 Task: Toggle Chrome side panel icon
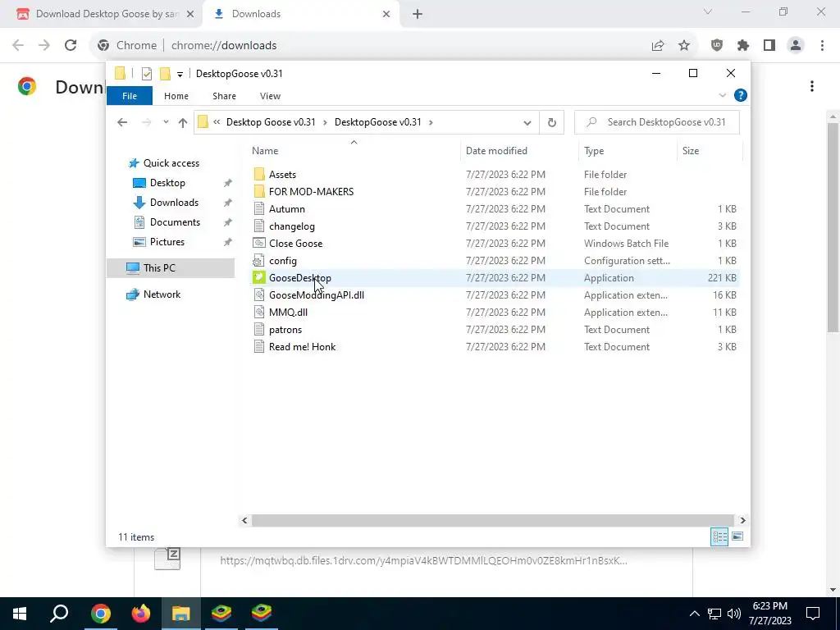tap(769, 45)
